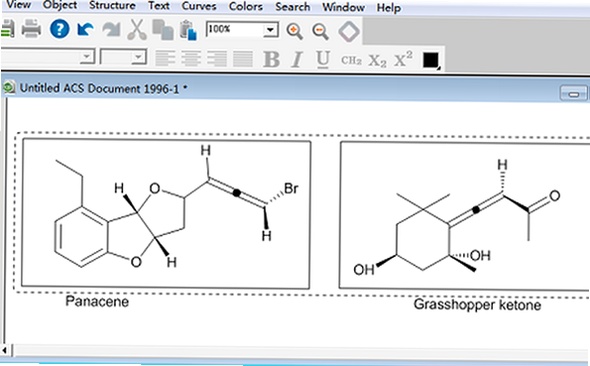The height and width of the screenshot is (366, 590).
Task: Open the Curves menu
Action: [199, 6]
